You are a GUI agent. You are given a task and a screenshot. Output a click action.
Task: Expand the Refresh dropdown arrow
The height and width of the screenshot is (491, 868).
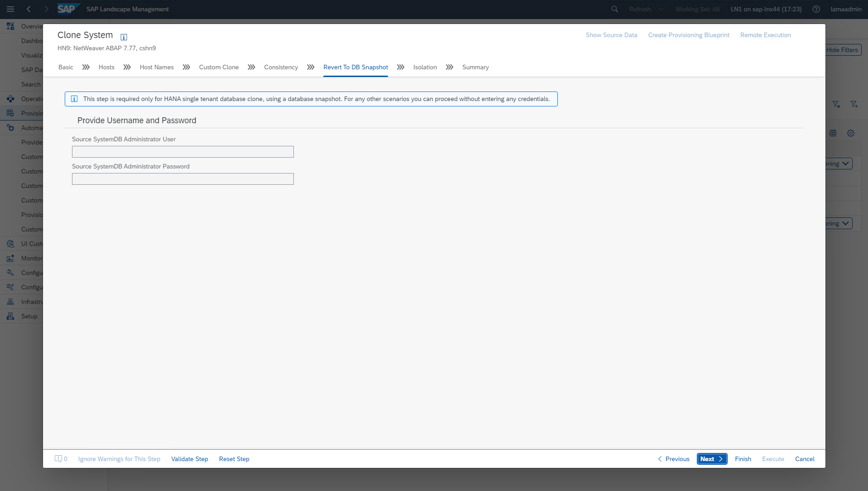[661, 9]
